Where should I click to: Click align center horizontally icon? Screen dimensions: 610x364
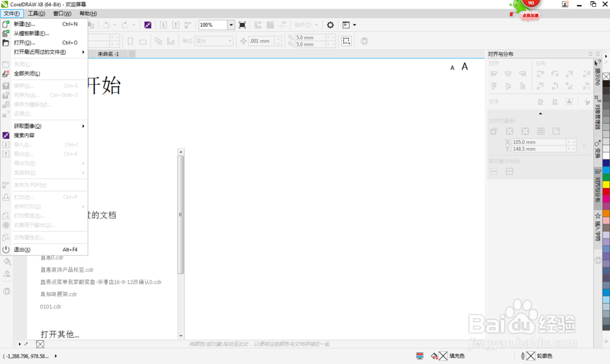(508, 74)
